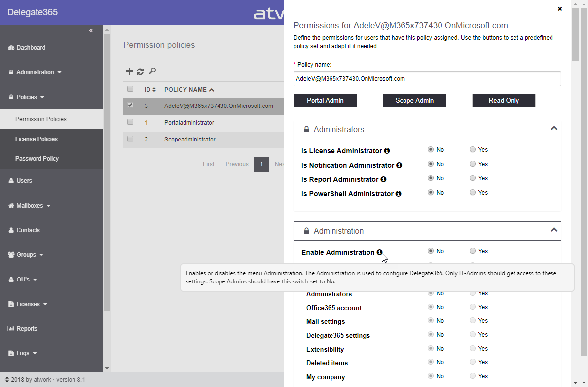Expand the OU's sidebar menu

coord(23,280)
